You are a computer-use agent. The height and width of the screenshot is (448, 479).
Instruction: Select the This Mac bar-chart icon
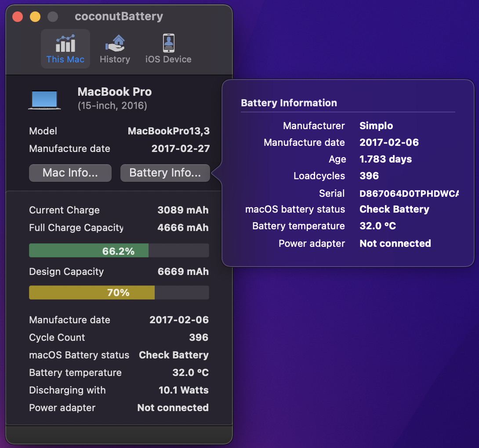(65, 42)
